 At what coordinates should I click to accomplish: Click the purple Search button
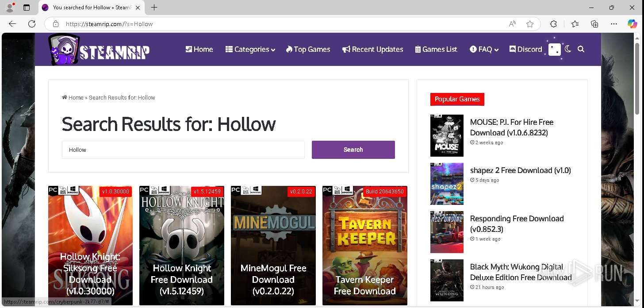click(x=353, y=150)
